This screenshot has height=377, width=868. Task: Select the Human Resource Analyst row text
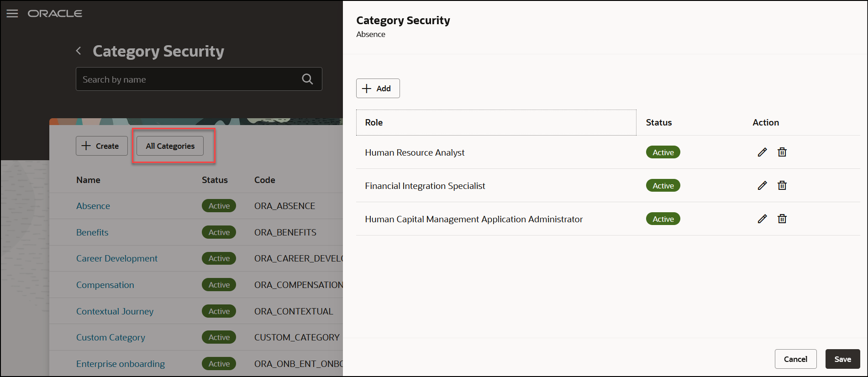(x=415, y=152)
